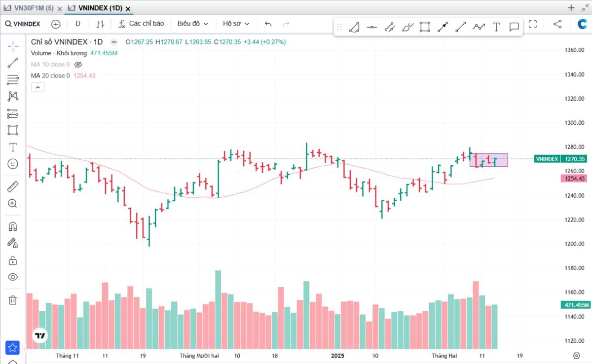Select the rectangle shapes tool in left sidebar
This screenshot has height=364, width=592.
click(x=13, y=130)
